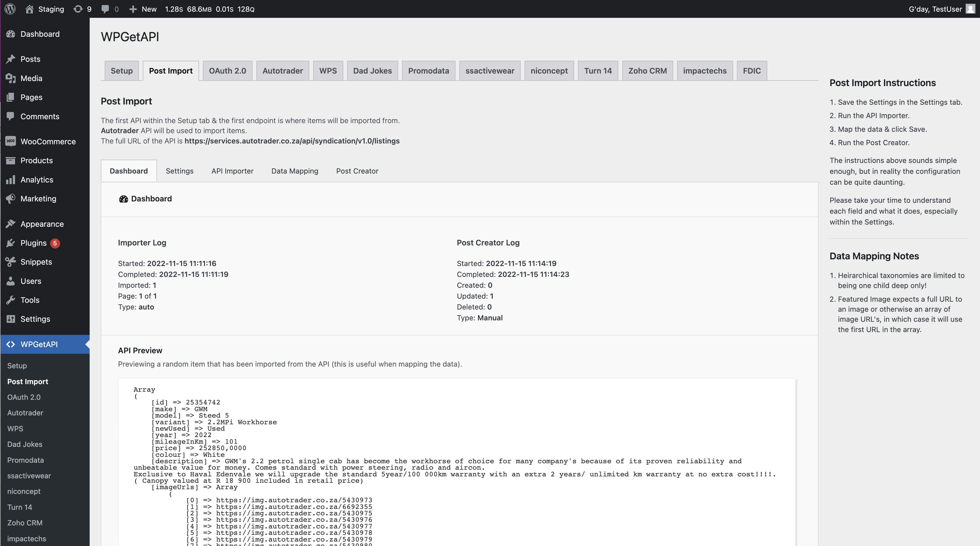Click the Plugins update badge 5
This screenshot has width=980, height=546.
pos(55,243)
